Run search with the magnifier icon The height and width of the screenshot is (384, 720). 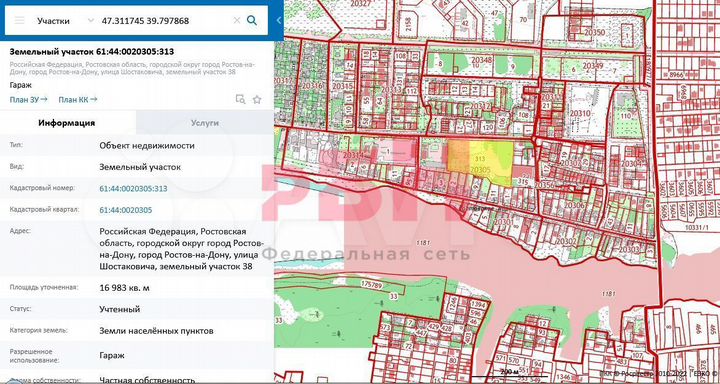pos(252,20)
